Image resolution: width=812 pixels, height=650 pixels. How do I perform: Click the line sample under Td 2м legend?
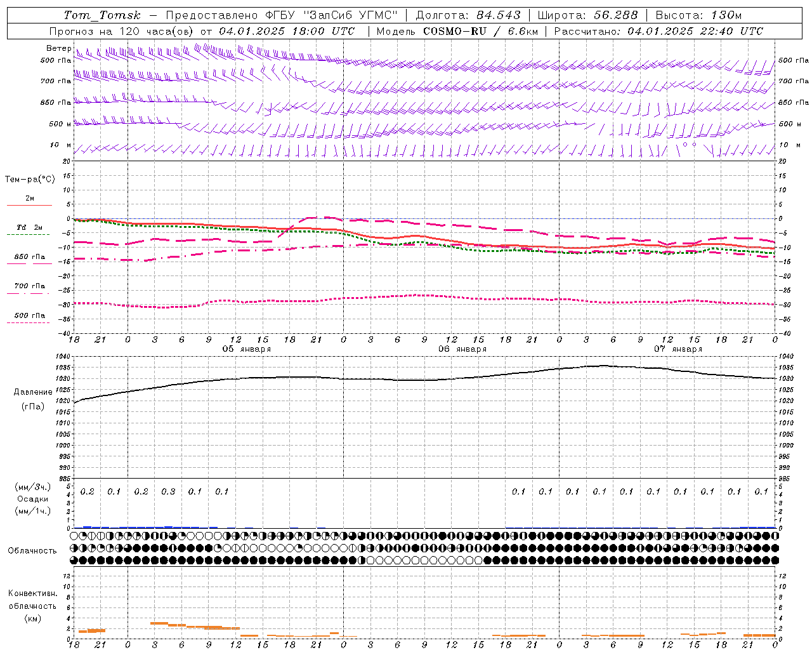coord(29,235)
